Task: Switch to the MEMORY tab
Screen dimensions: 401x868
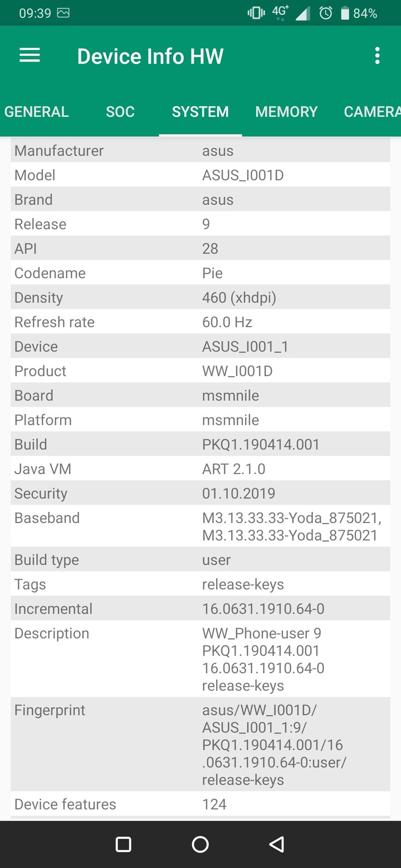Action: pyautogui.click(x=286, y=112)
